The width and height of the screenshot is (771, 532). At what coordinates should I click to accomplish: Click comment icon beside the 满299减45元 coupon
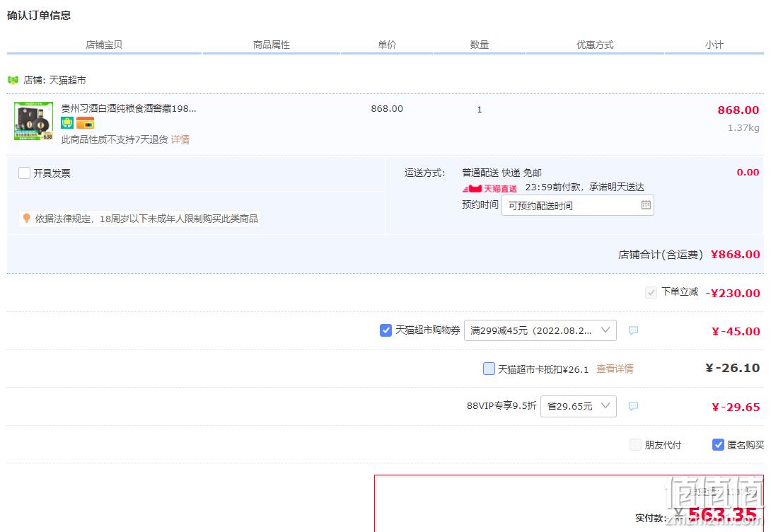pos(633,330)
